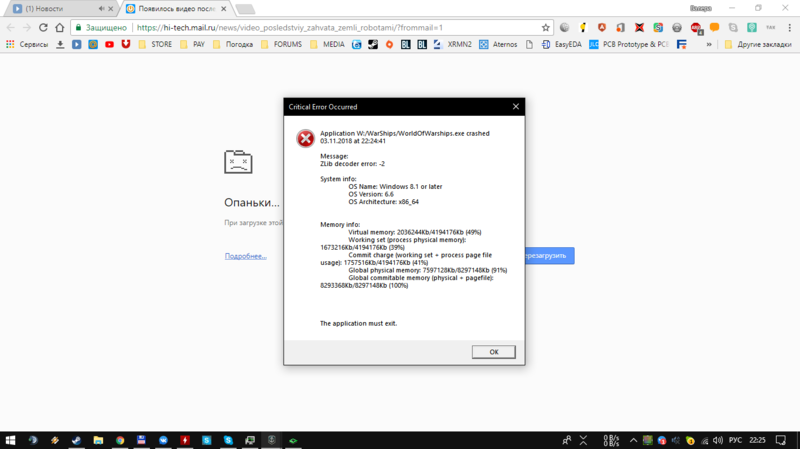Viewport: 800px width, 449px height.
Task: Click OK in the Critical Error dialog
Action: [x=493, y=352]
